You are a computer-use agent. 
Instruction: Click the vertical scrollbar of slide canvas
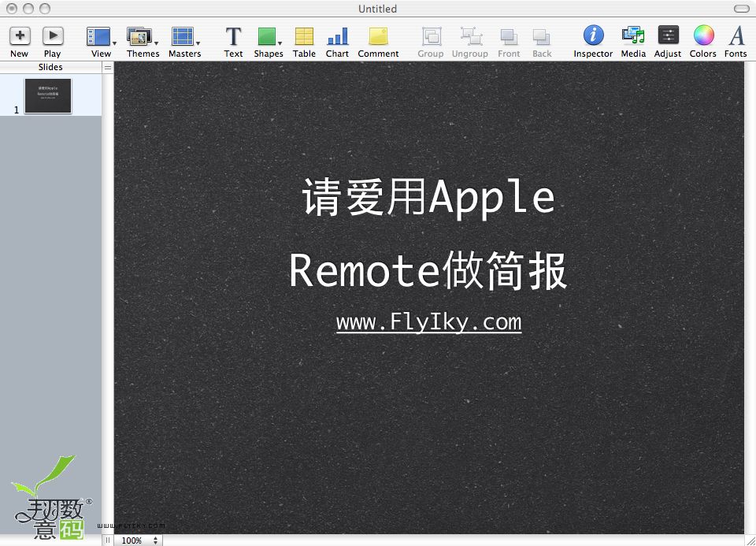(750, 298)
